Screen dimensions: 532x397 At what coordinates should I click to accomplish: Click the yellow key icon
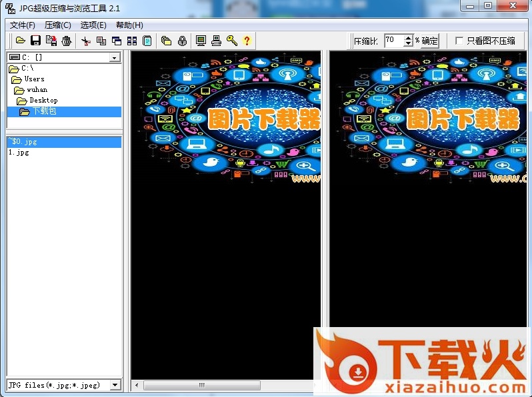pos(231,41)
